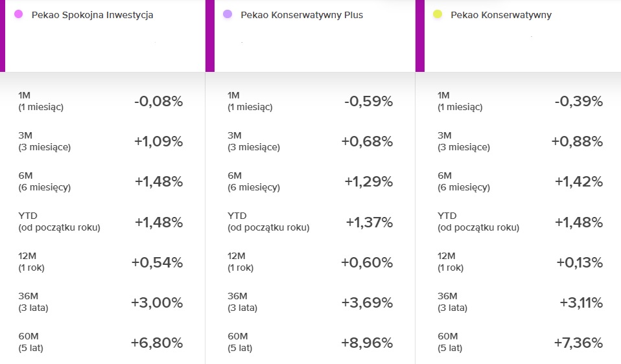Click the 60M return +6,80% value
Viewport: 621px width, 364px height.
pyautogui.click(x=158, y=343)
